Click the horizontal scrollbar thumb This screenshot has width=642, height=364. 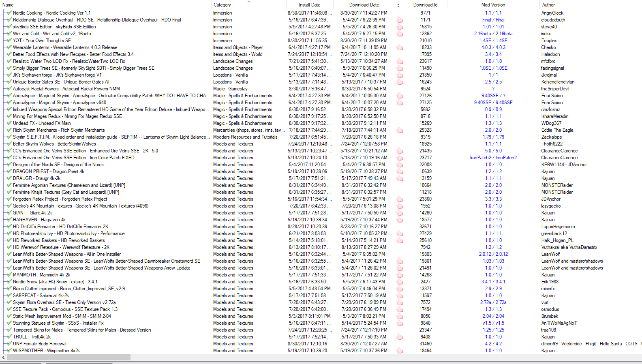pos(69,358)
